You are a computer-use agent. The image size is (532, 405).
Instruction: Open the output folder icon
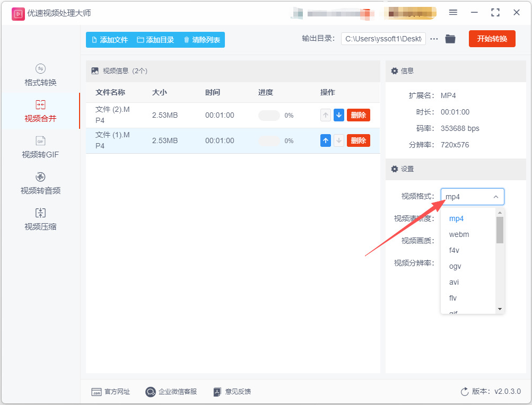450,39
